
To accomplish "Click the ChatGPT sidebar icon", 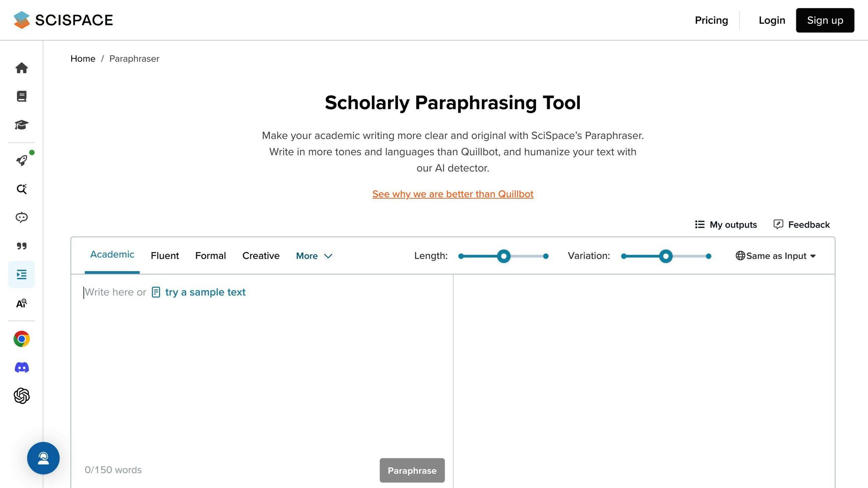I will pos(21,396).
